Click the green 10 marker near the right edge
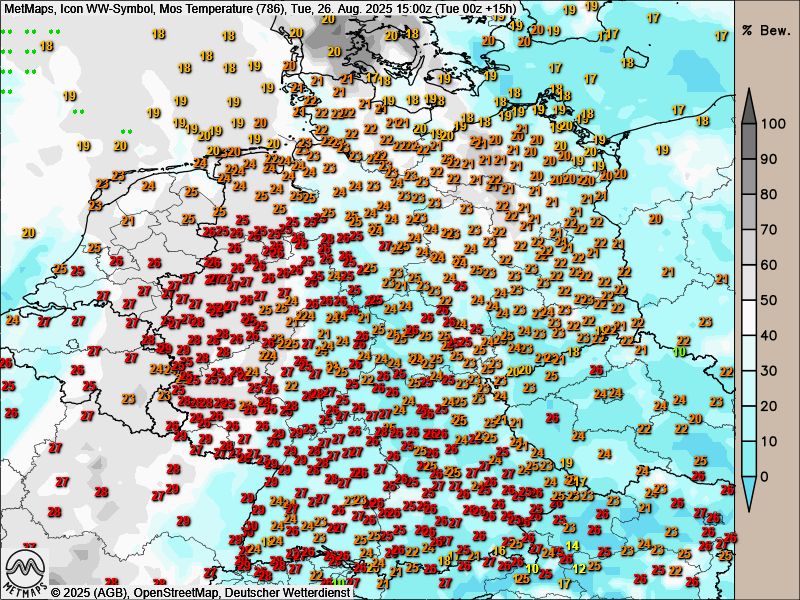This screenshot has width=800, height=600. tap(679, 351)
